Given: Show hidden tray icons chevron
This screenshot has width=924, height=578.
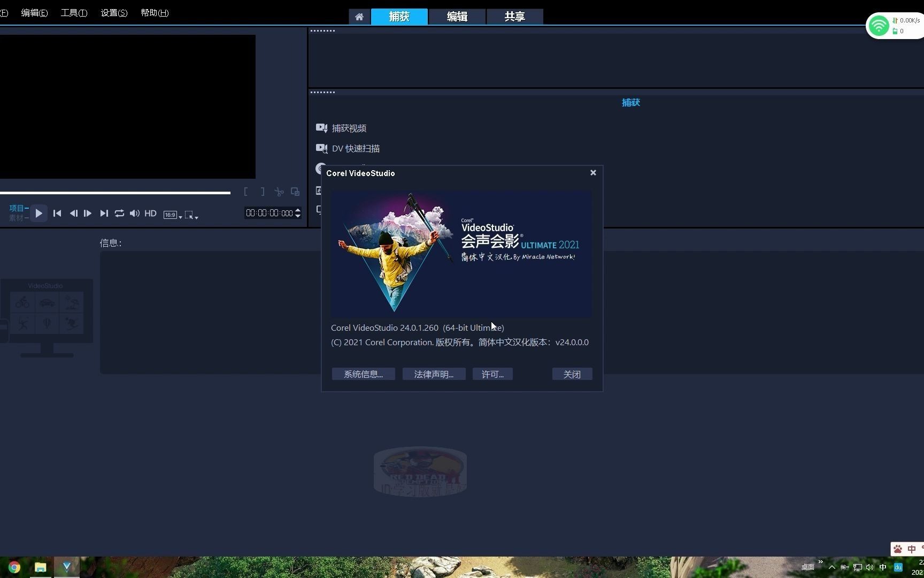Looking at the screenshot, I should 831,567.
